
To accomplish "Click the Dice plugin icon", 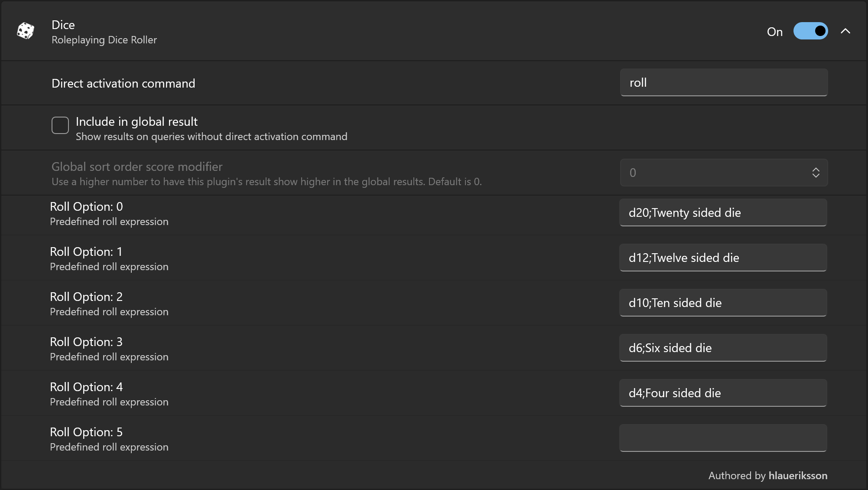I will [x=25, y=31].
